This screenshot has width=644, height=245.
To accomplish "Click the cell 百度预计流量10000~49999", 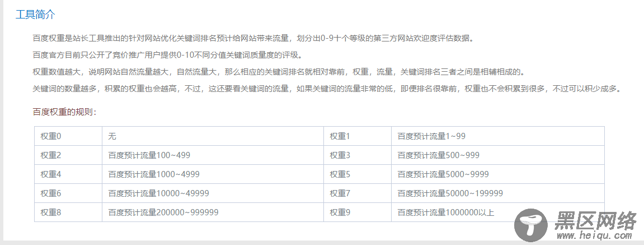I will tap(213, 193).
